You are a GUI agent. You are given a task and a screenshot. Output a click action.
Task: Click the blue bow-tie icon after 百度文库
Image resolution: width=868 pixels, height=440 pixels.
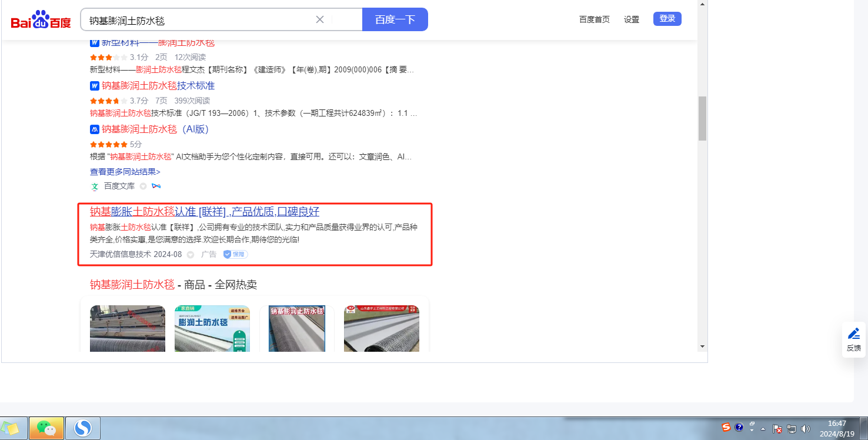(156, 186)
